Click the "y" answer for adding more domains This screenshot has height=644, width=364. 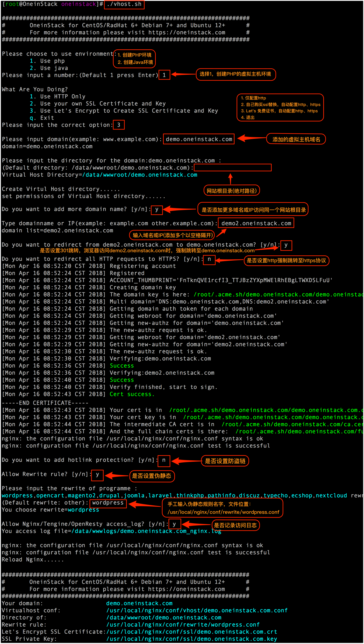coord(157,209)
